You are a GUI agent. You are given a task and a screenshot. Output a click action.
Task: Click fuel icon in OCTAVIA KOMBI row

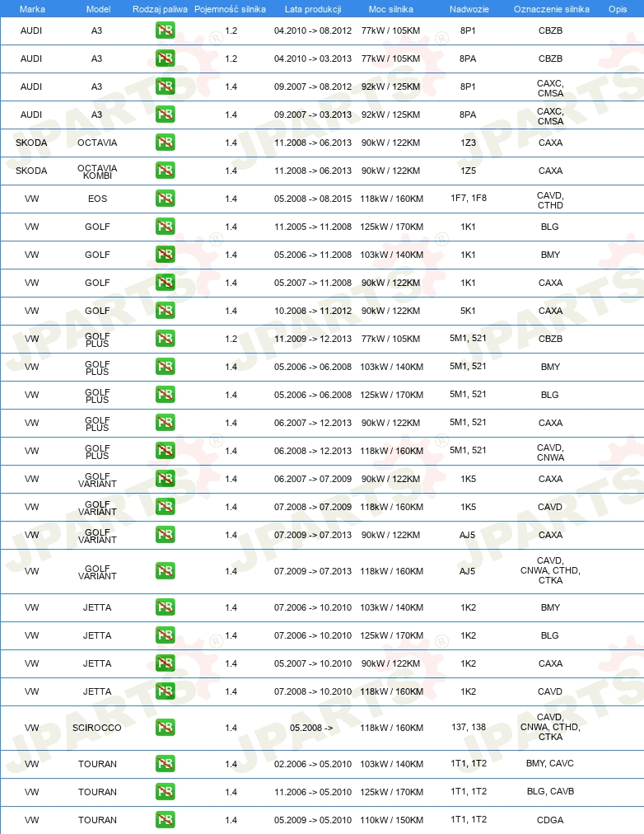point(166,171)
